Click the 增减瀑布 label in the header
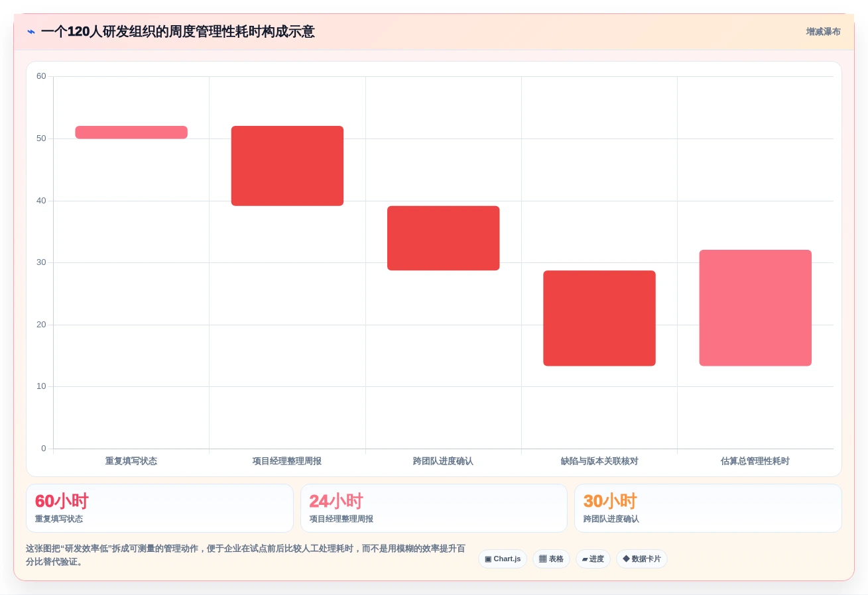The image size is (868, 595). (823, 32)
